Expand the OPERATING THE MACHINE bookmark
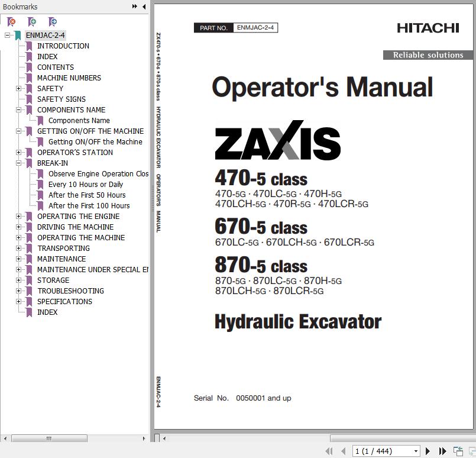This screenshot has height=458, width=476. click(18, 238)
